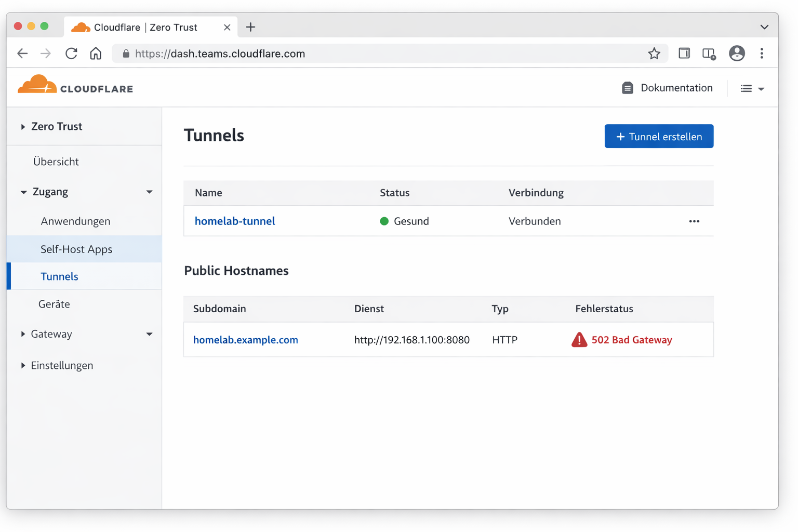The image size is (798, 532).
Task: Open Geräte in the sidebar
Action: click(54, 304)
